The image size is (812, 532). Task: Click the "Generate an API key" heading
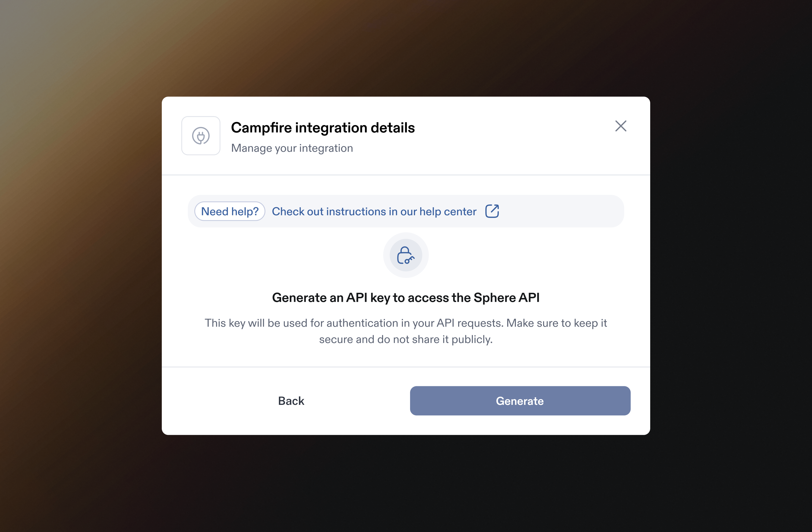click(406, 298)
